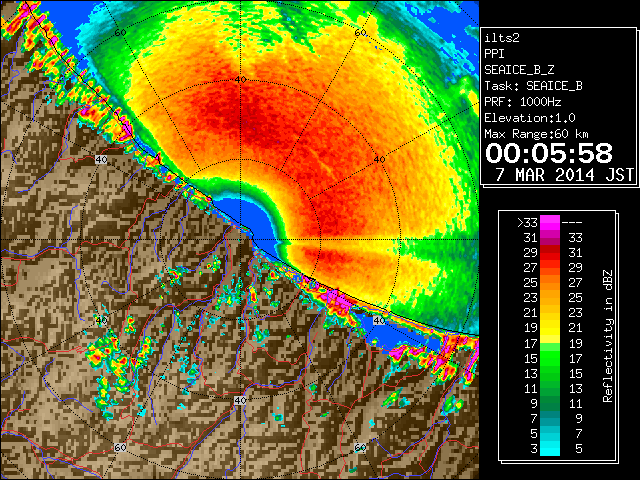
Task: Click the 40 range label southwest over land
Action: coord(101,320)
